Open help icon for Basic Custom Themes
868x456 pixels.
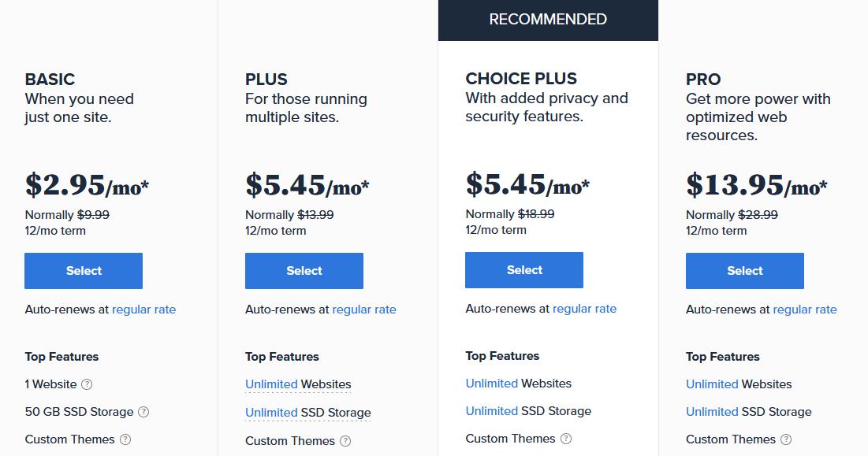pyautogui.click(x=125, y=439)
